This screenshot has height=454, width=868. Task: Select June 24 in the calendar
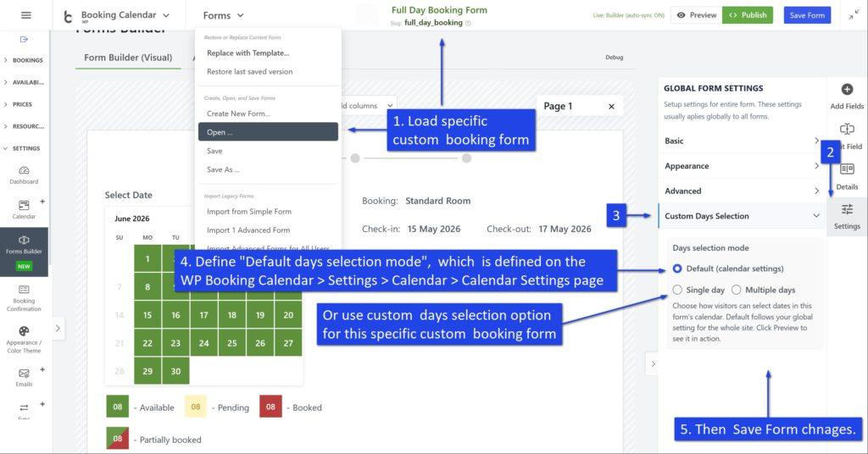tap(203, 343)
